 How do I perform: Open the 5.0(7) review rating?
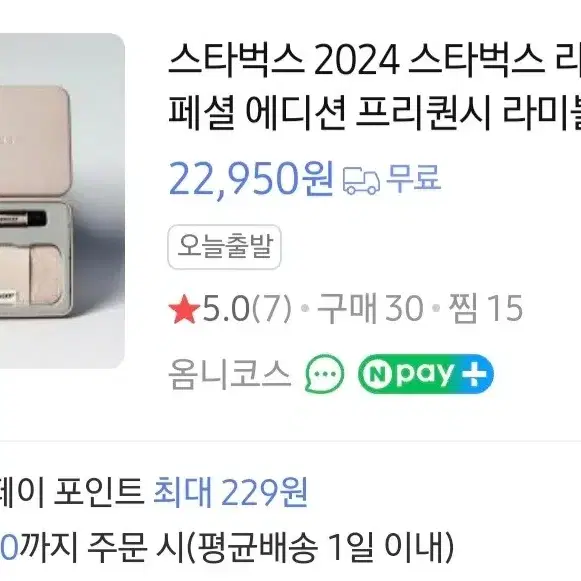click(247, 308)
